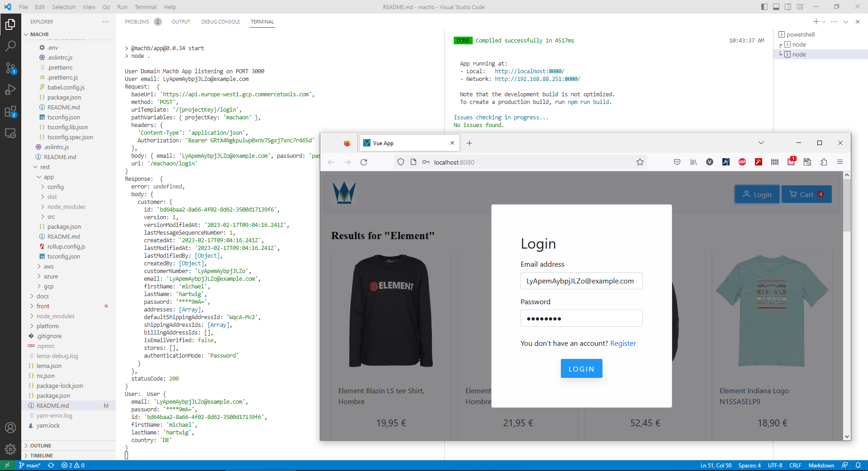This screenshot has width=868, height=471.
Task: Click the Firefox library icon
Action: (693, 162)
